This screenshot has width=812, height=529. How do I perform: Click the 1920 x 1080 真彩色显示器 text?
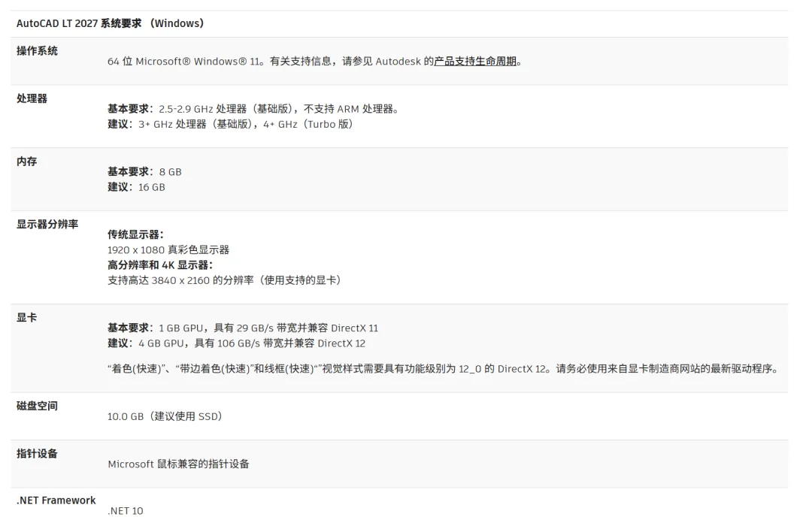click(168, 250)
